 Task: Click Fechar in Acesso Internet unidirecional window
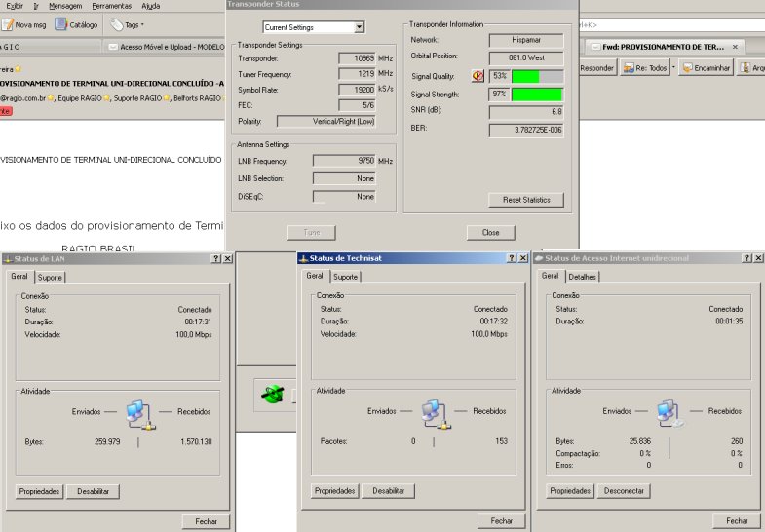(737, 520)
